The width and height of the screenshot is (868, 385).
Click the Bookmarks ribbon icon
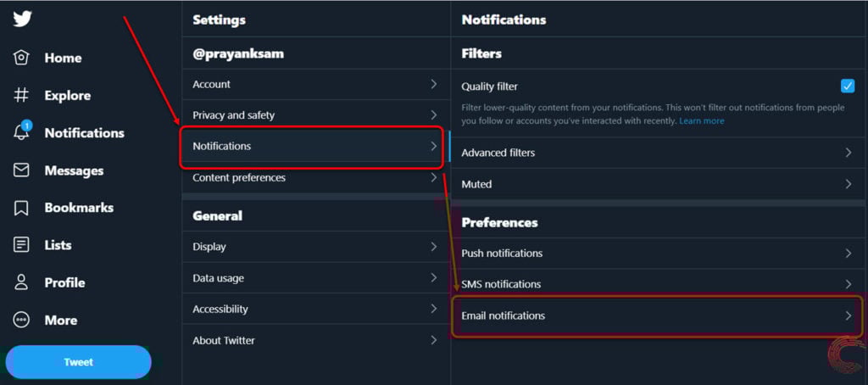(21, 208)
